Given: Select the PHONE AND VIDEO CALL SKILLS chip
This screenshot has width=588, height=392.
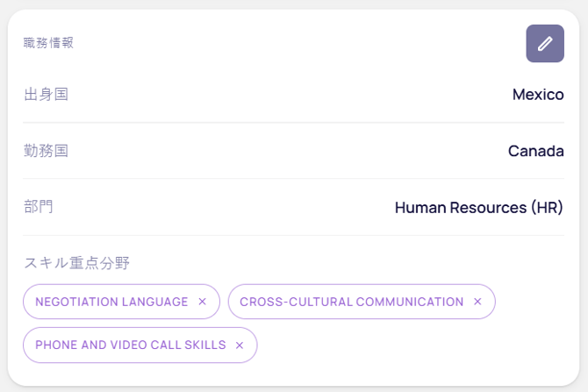Looking at the screenshot, I should point(140,346).
